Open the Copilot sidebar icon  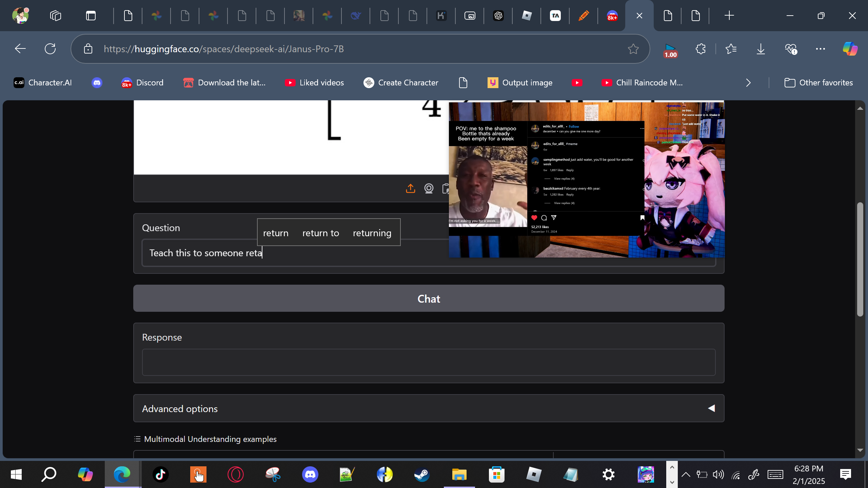[x=850, y=49]
